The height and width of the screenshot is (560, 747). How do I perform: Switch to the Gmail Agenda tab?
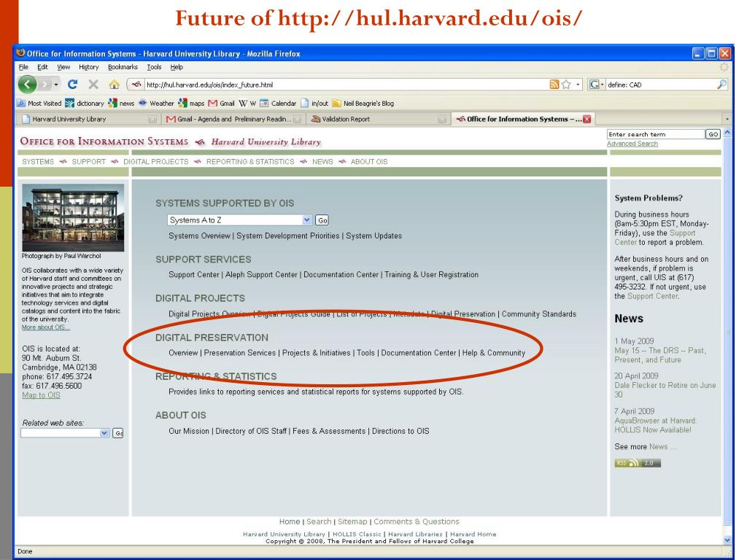(233, 119)
